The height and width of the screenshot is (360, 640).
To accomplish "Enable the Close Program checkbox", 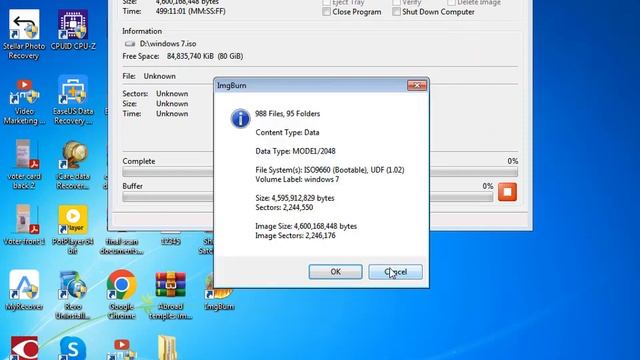I will coord(327,12).
